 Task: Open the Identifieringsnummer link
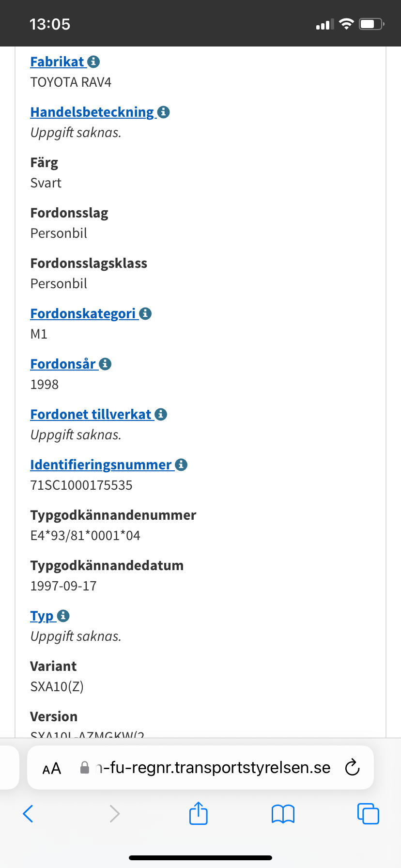pyautogui.click(x=101, y=465)
